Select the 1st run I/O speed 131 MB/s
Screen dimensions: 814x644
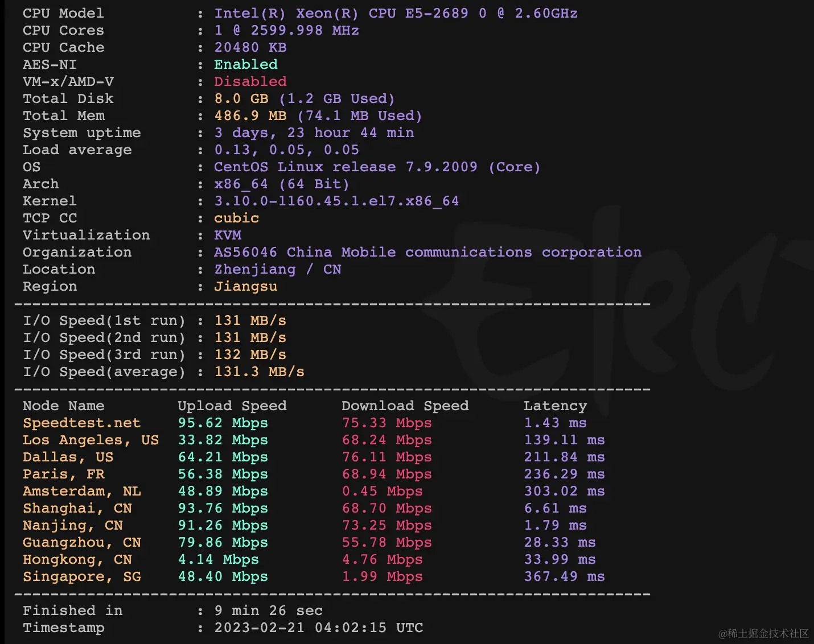point(250,320)
